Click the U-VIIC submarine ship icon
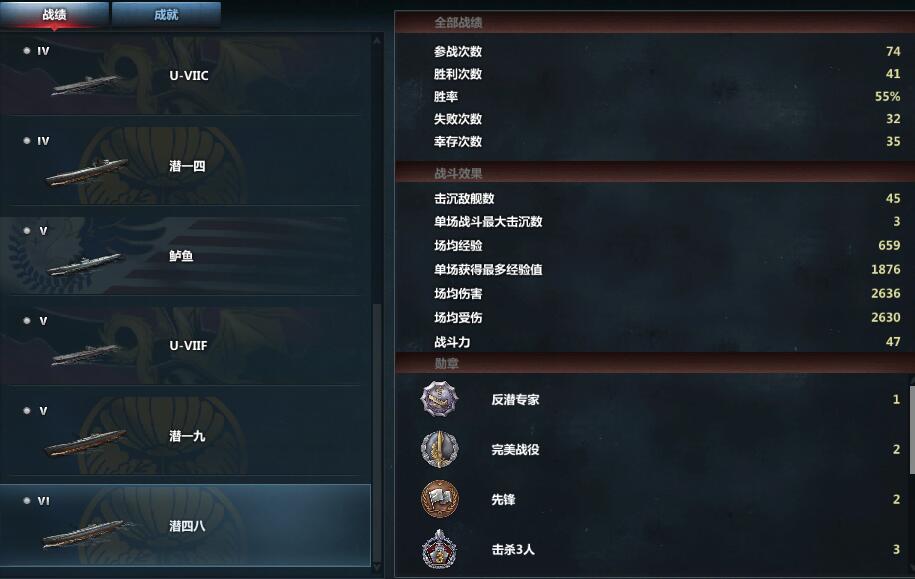 coord(86,85)
